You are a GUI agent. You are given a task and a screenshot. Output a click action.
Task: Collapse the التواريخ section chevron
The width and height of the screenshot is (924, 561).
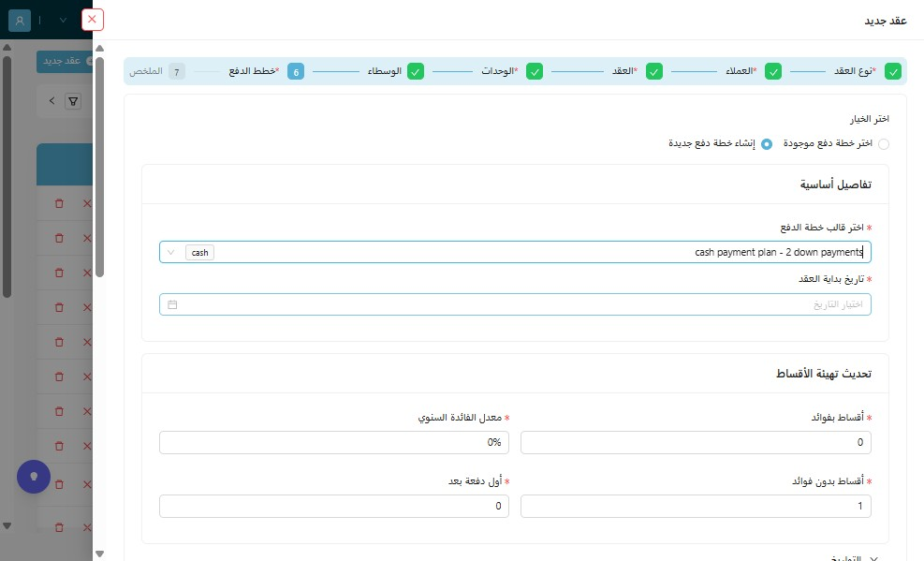coord(873,557)
